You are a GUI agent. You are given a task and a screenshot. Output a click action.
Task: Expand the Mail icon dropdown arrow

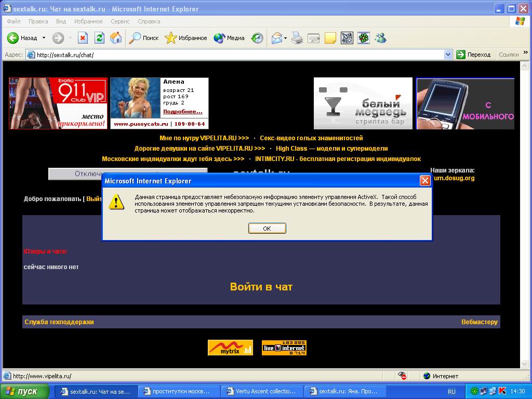pos(285,38)
